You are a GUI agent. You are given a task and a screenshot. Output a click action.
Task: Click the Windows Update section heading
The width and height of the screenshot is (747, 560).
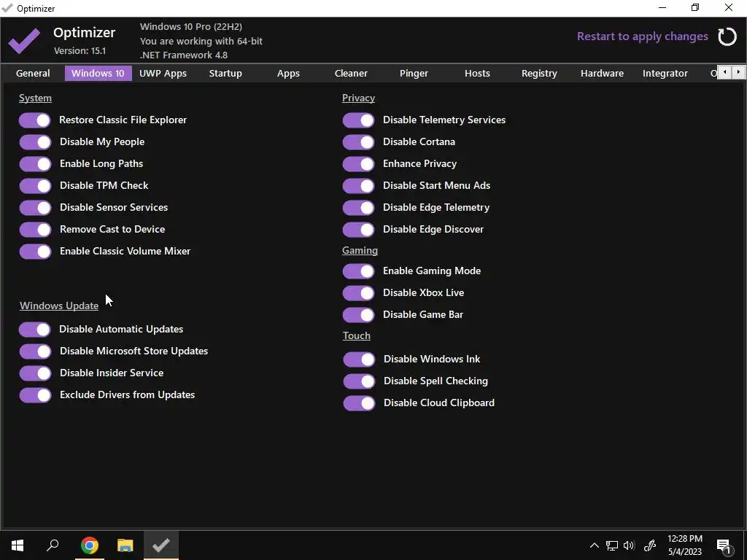coord(59,306)
